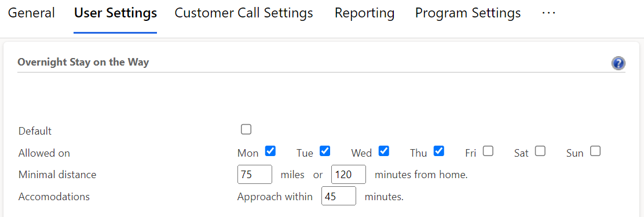The height and width of the screenshot is (217, 644).
Task: Select the Approach within minutes input
Action: point(338,196)
